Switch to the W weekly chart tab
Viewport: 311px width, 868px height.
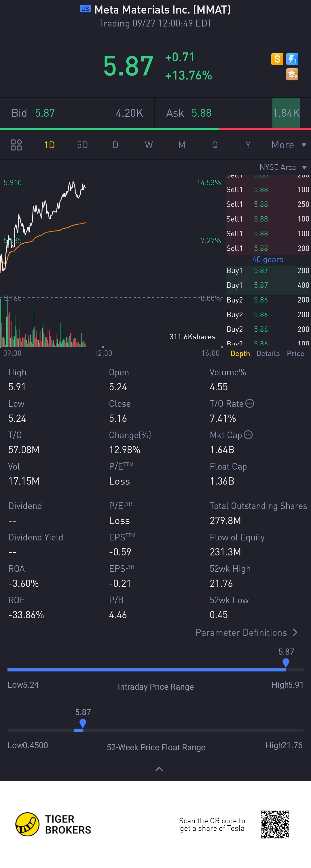point(149,145)
